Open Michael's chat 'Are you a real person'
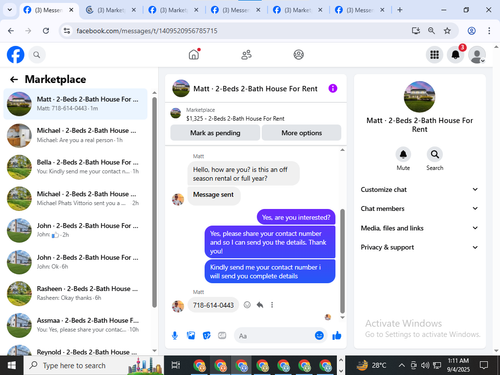This screenshot has width=500, height=375. (76, 135)
